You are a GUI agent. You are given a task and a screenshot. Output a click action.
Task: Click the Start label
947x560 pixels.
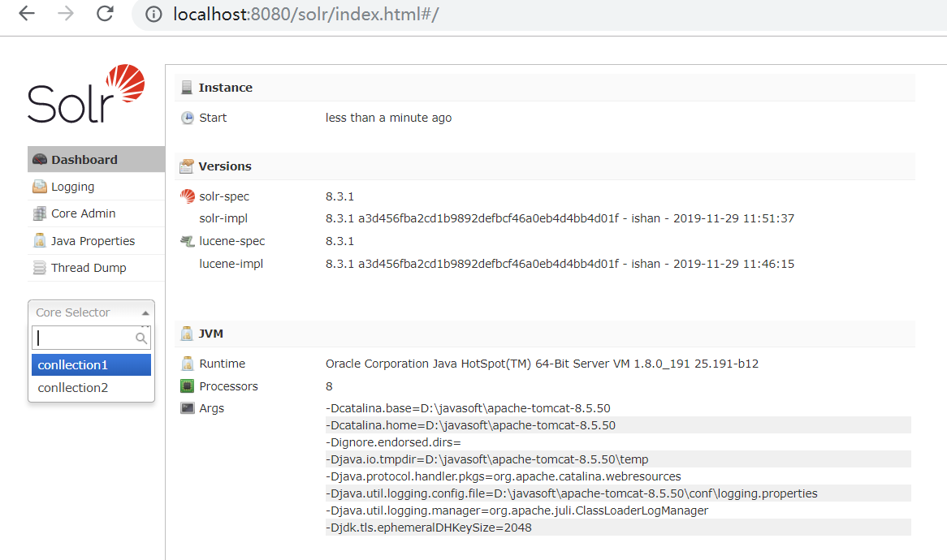point(213,118)
